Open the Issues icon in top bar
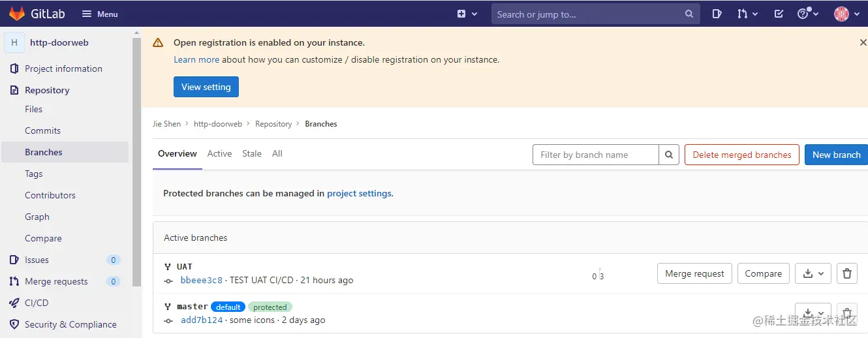Image resolution: width=868 pixels, height=338 pixels. point(717,14)
